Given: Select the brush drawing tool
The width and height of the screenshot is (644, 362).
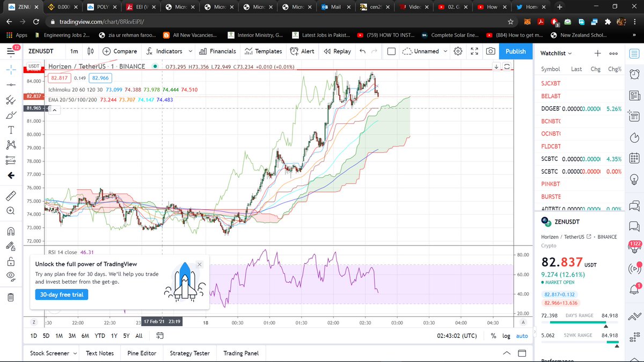Looking at the screenshot, I should [x=11, y=115].
